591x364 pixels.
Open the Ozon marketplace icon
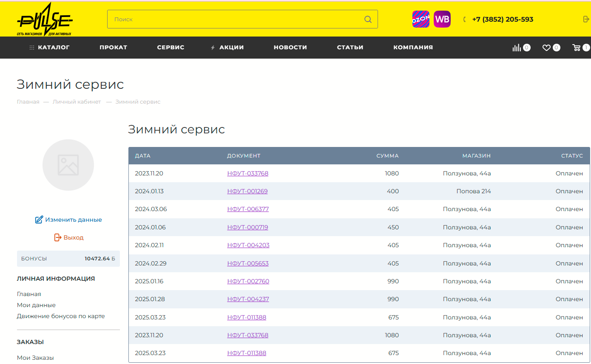(x=421, y=19)
